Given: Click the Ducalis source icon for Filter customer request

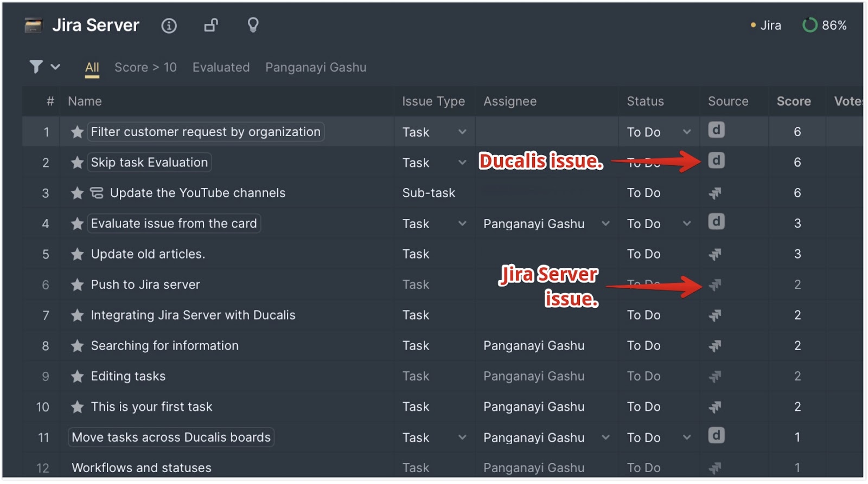Looking at the screenshot, I should [x=716, y=130].
